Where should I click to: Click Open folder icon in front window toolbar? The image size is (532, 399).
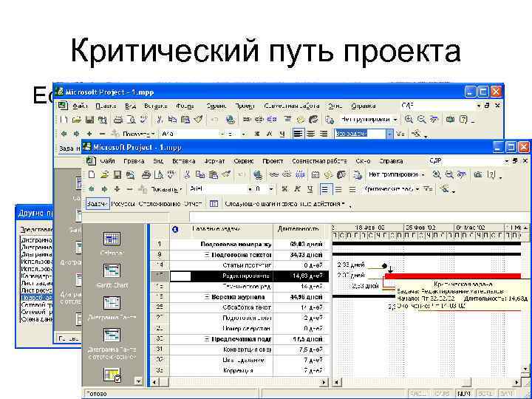(x=104, y=174)
